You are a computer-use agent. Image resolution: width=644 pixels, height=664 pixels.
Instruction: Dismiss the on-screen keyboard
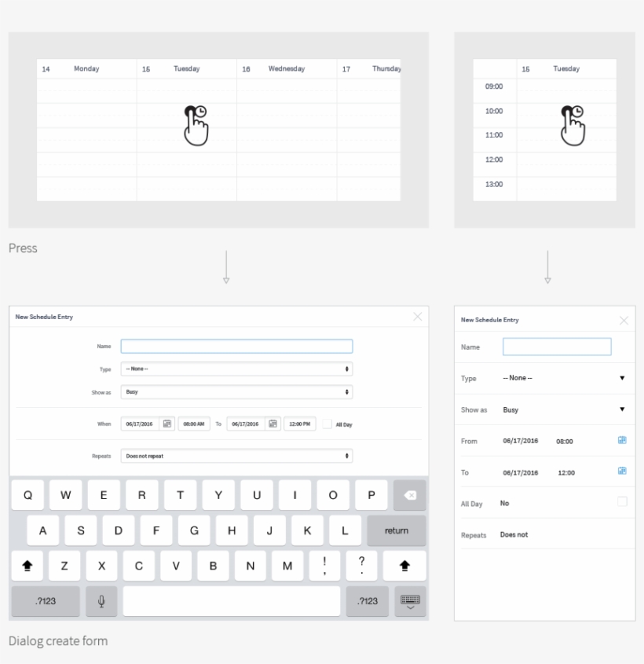(x=408, y=601)
